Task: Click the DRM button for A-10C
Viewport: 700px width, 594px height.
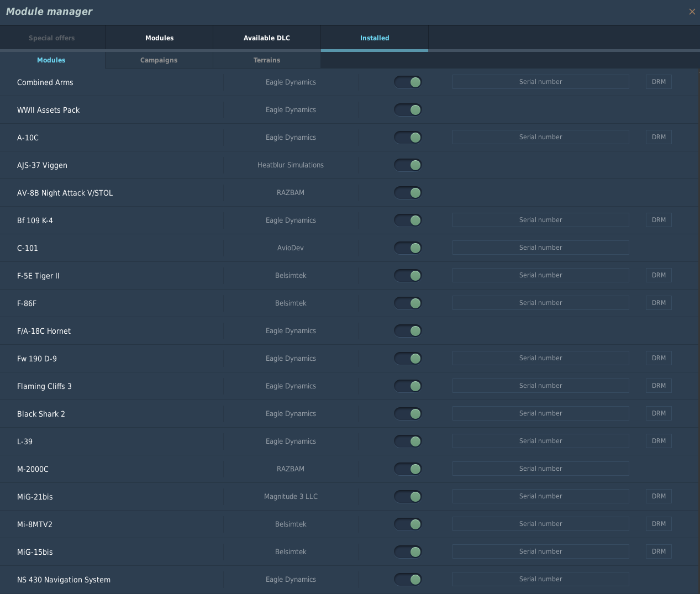Action: tap(659, 137)
